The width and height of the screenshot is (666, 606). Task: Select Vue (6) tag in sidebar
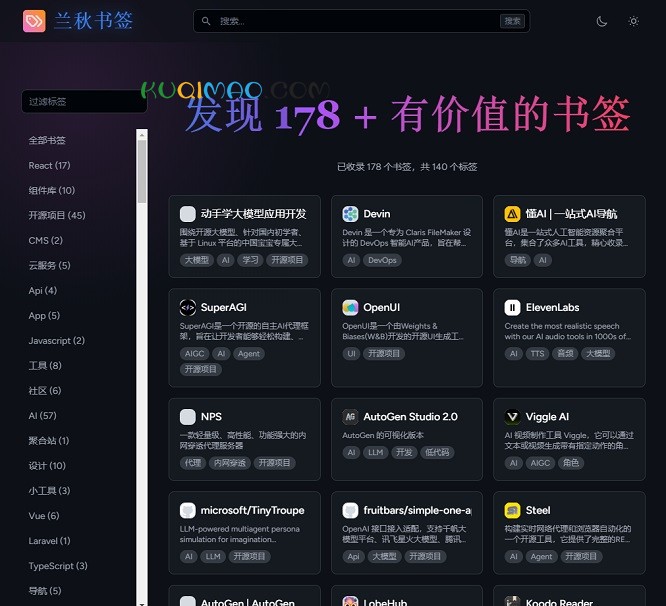click(44, 516)
